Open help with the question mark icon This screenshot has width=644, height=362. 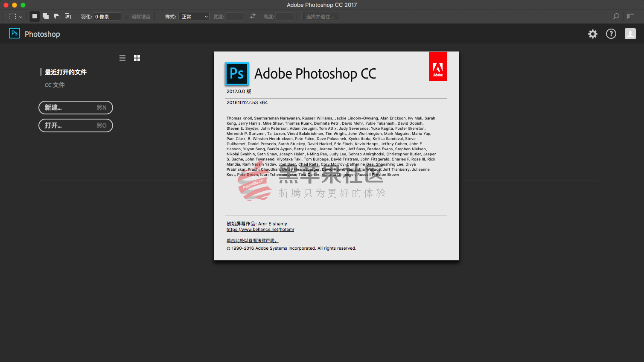[611, 34]
